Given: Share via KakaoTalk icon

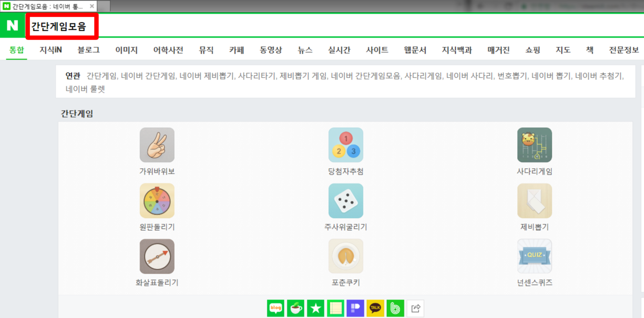Looking at the screenshot, I should [x=375, y=308].
